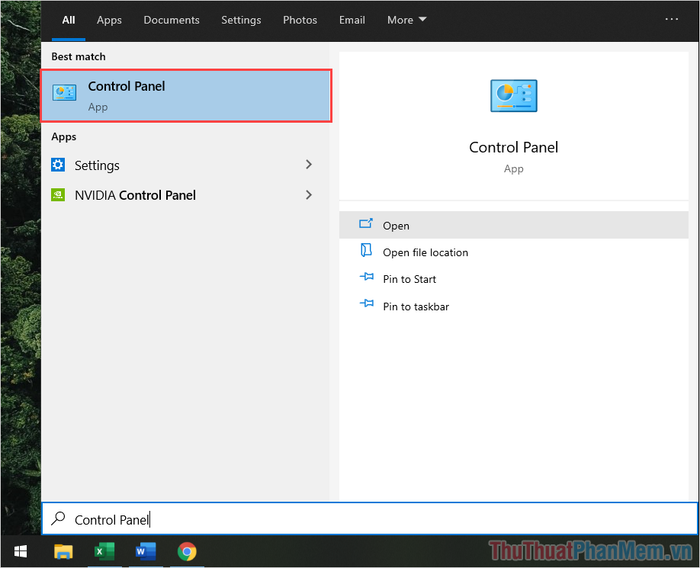This screenshot has height=568, width=700.
Task: Open the Windows Start button
Action: (20, 551)
